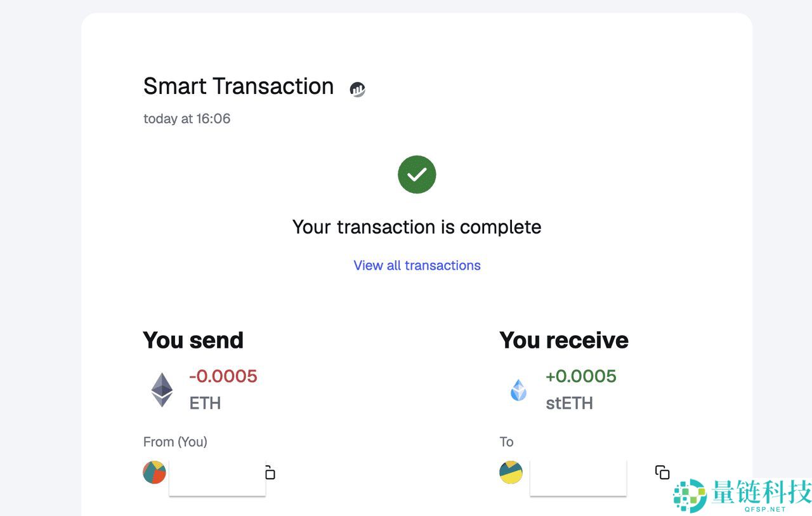Screen dimensions: 812x516
Task: Click the recipient account avatar
Action: tap(511, 472)
